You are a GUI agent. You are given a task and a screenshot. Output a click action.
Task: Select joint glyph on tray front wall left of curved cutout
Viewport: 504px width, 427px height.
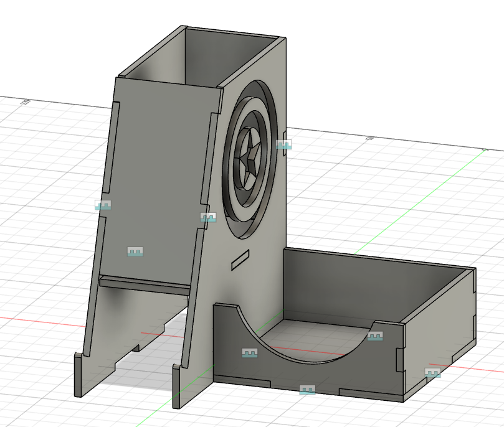click(x=250, y=353)
